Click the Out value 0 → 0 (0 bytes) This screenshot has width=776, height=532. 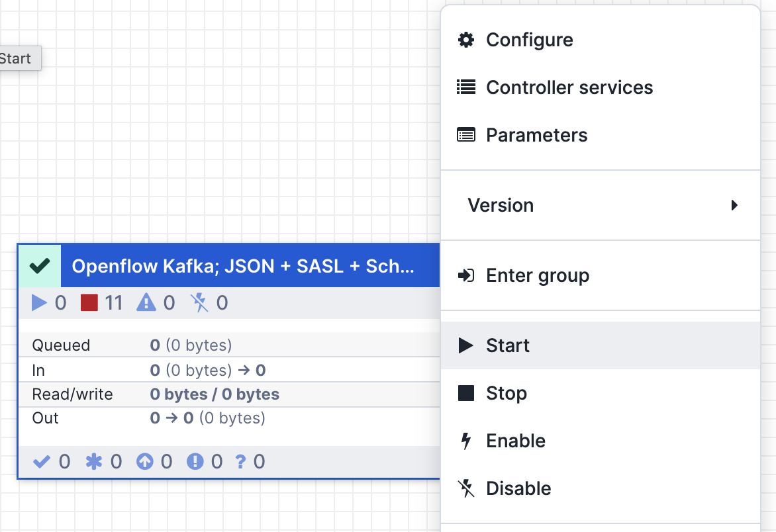coord(207,418)
